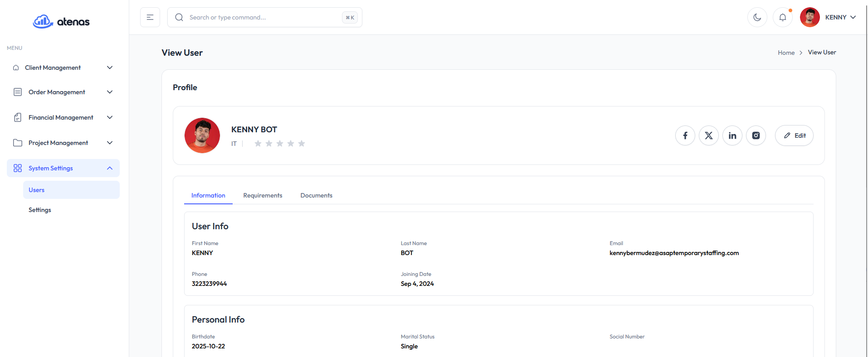Image resolution: width=868 pixels, height=357 pixels.
Task: Click the X (Twitter) social icon
Action: click(x=708, y=135)
